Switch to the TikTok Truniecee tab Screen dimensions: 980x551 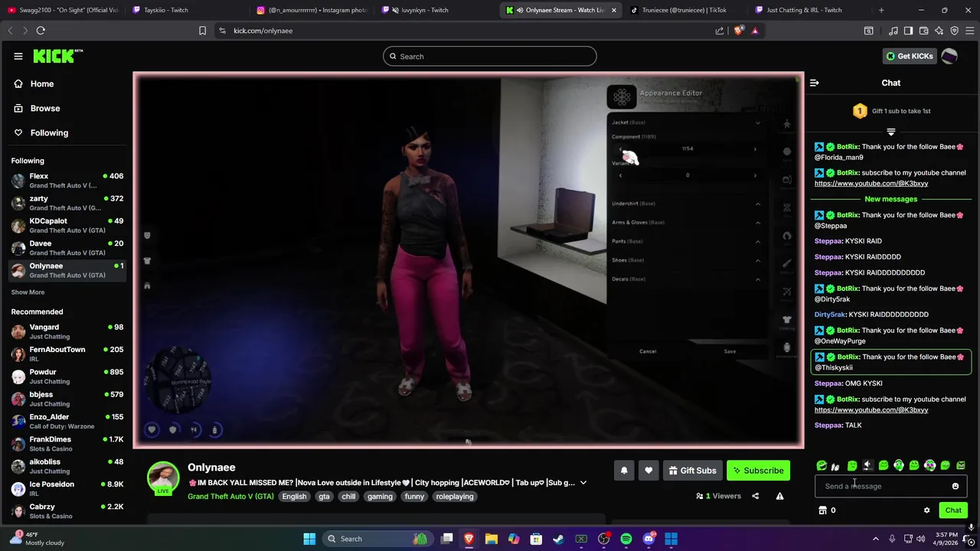[684, 10]
